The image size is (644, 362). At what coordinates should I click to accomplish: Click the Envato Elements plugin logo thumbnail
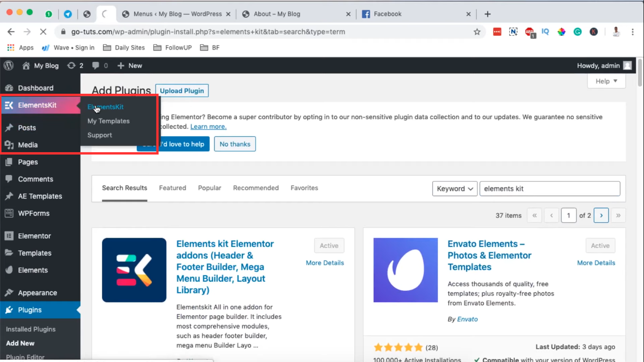[405, 270]
